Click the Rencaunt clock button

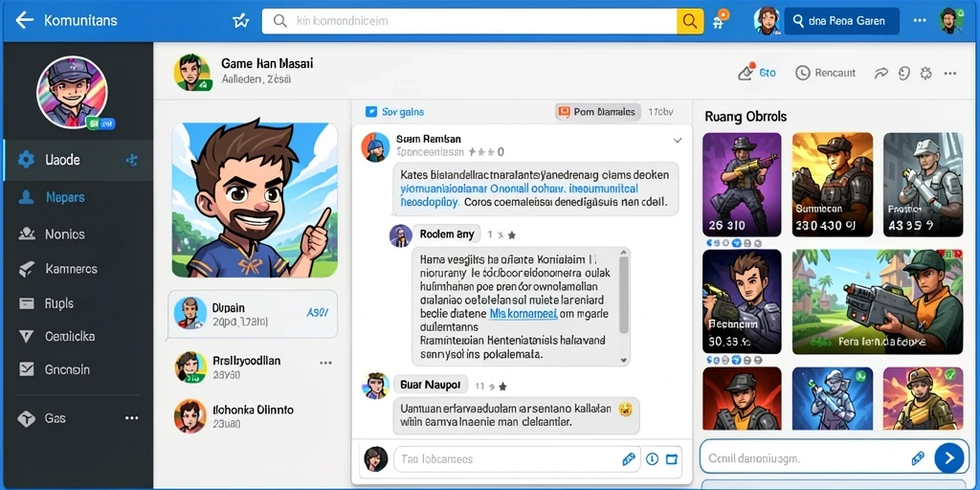[x=825, y=73]
